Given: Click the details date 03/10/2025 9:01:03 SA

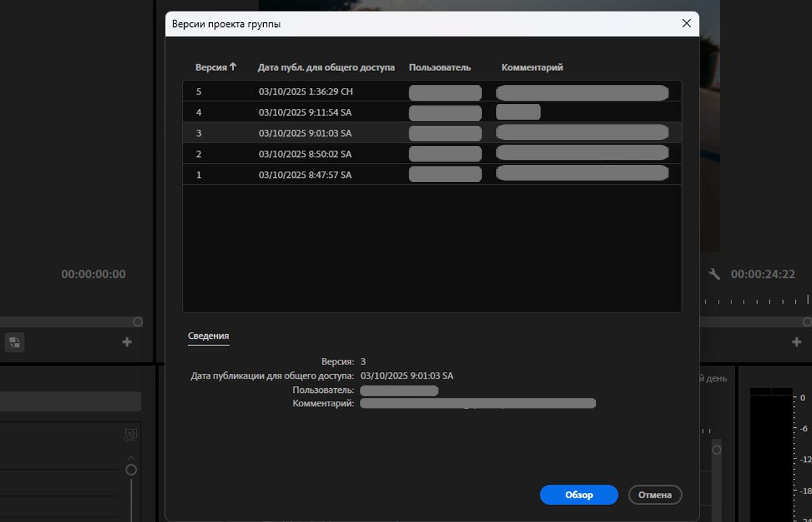Looking at the screenshot, I should [407, 375].
